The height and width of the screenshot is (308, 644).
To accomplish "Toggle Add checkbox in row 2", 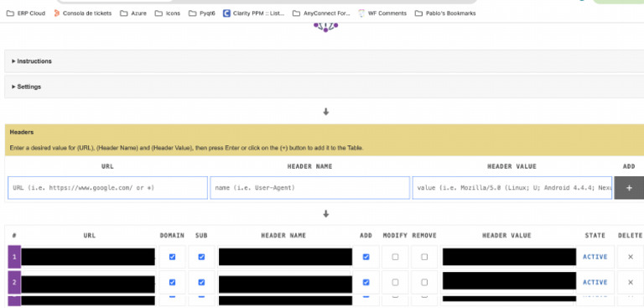I will tap(366, 283).
